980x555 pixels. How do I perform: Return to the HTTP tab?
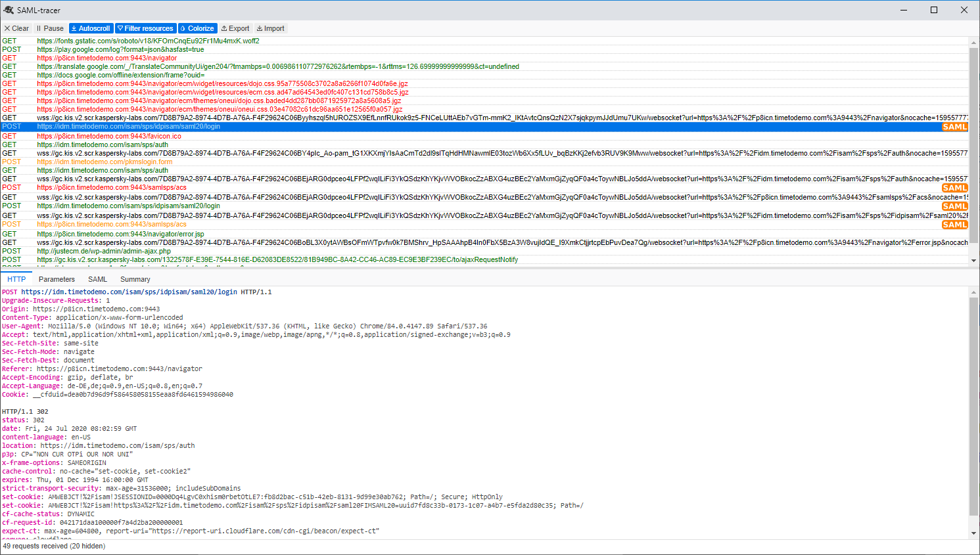pos(16,278)
